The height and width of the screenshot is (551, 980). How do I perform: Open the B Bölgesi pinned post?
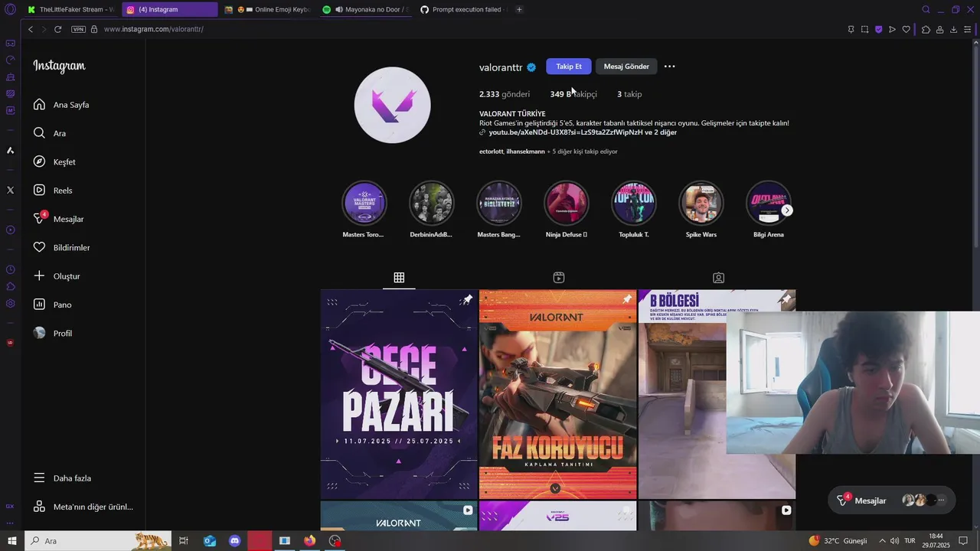coord(681,394)
